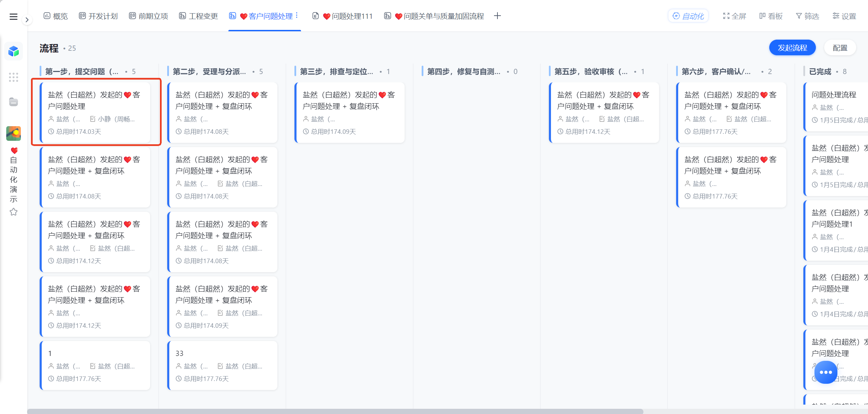Open the 筛选 filter option

(808, 16)
